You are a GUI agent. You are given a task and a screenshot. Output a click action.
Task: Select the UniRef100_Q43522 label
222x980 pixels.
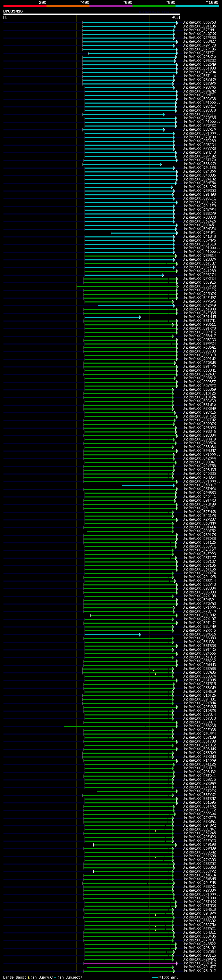pyautogui.click(x=199, y=944)
